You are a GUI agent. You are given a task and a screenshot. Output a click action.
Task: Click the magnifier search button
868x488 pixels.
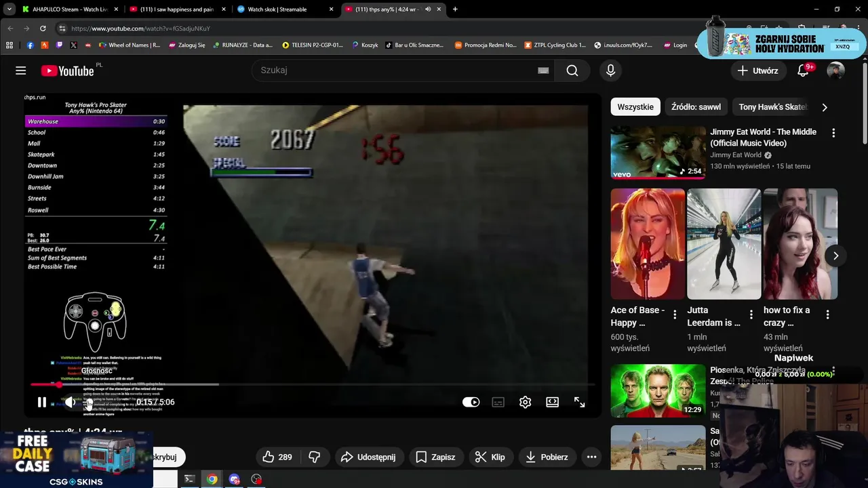(572, 70)
